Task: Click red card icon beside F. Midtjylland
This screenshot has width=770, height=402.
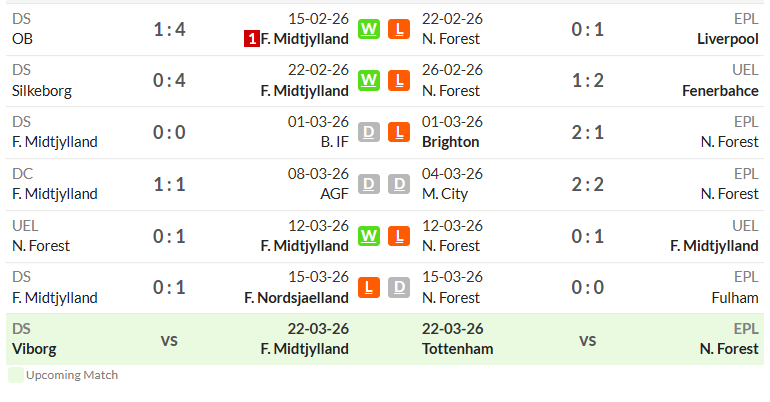Action: (x=251, y=39)
